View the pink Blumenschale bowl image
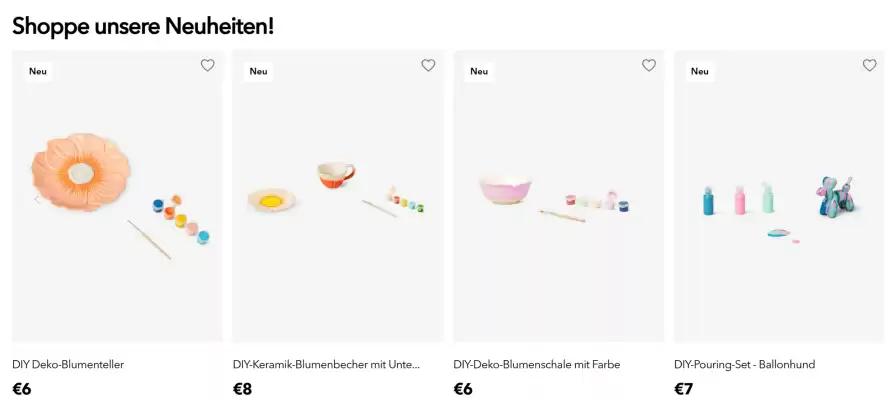Viewport: 890px width, 400px height. pos(559,196)
